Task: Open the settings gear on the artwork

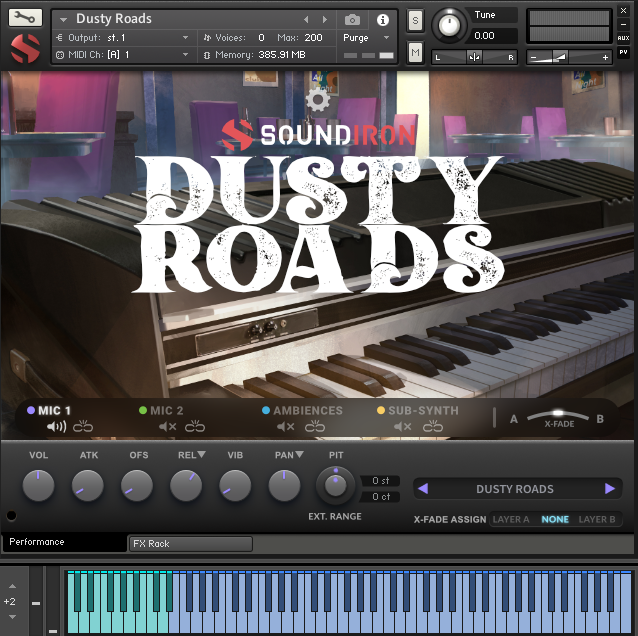Action: [x=318, y=99]
